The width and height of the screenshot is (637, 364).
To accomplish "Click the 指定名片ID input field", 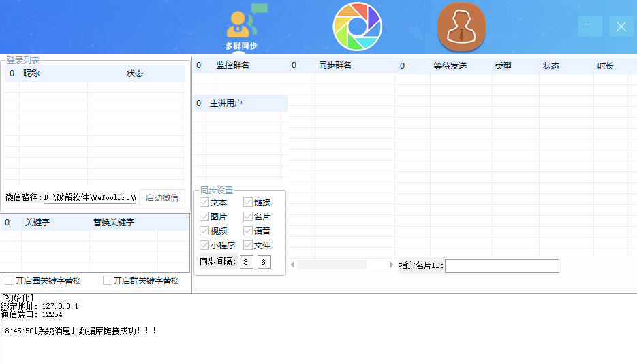I will (x=501, y=266).
